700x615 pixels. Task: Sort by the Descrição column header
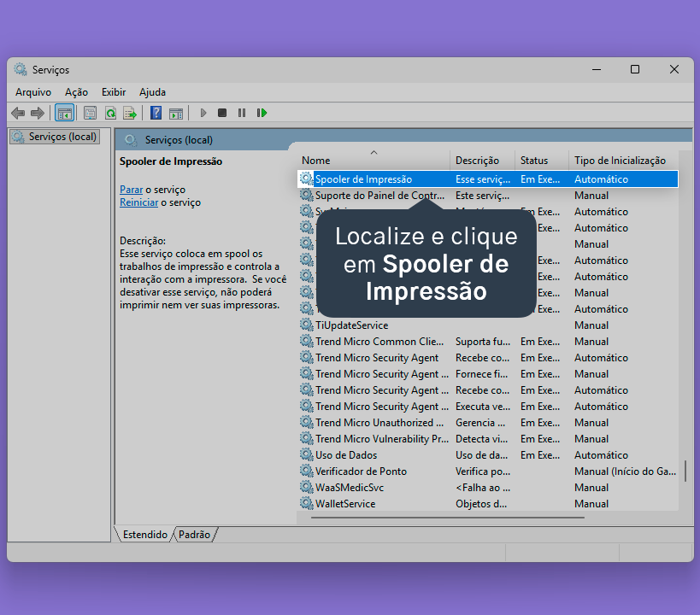tap(482, 161)
